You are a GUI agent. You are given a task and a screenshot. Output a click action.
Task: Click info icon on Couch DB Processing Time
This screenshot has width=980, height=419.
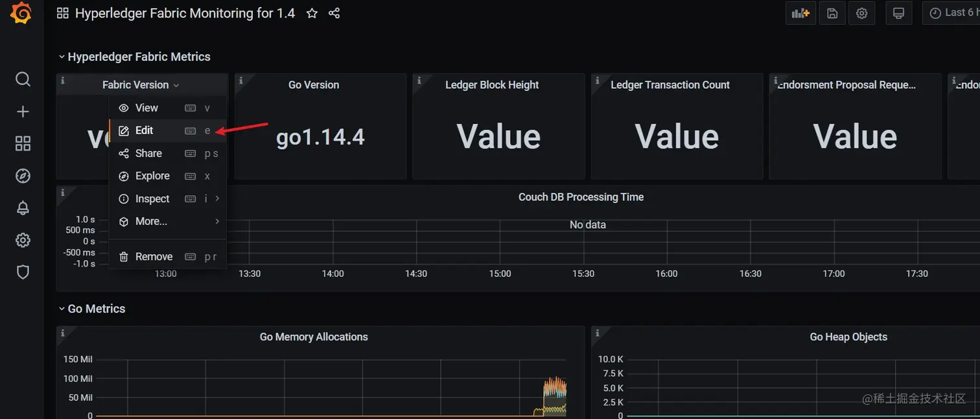63,193
